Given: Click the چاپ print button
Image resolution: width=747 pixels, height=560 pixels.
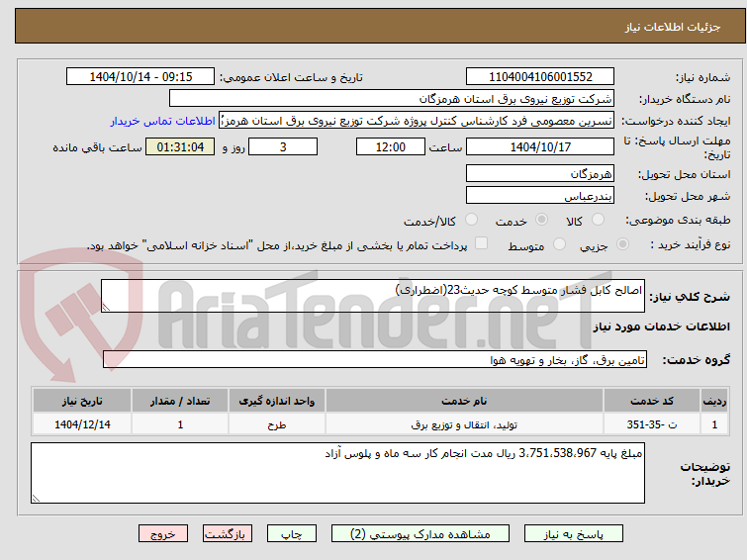Looking at the screenshot, I should (x=292, y=534).
